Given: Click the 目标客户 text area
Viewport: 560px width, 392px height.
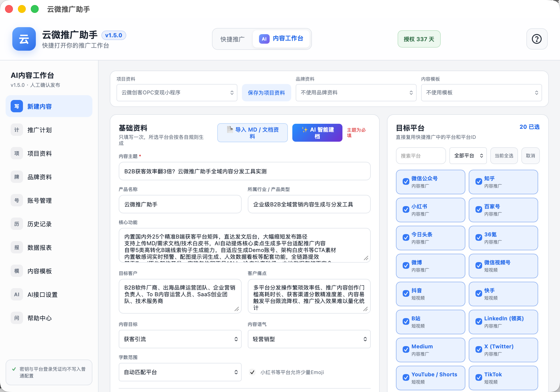Looking at the screenshot, I should point(180,296).
